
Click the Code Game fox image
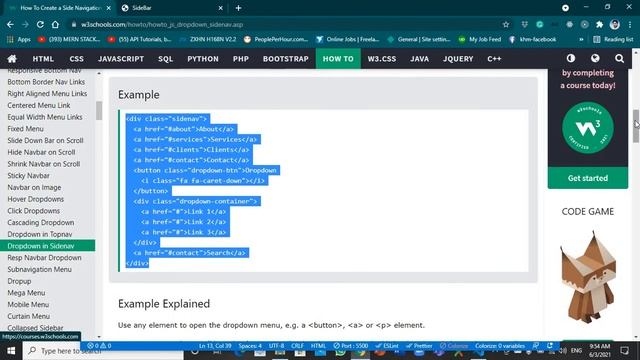pyautogui.click(x=588, y=277)
